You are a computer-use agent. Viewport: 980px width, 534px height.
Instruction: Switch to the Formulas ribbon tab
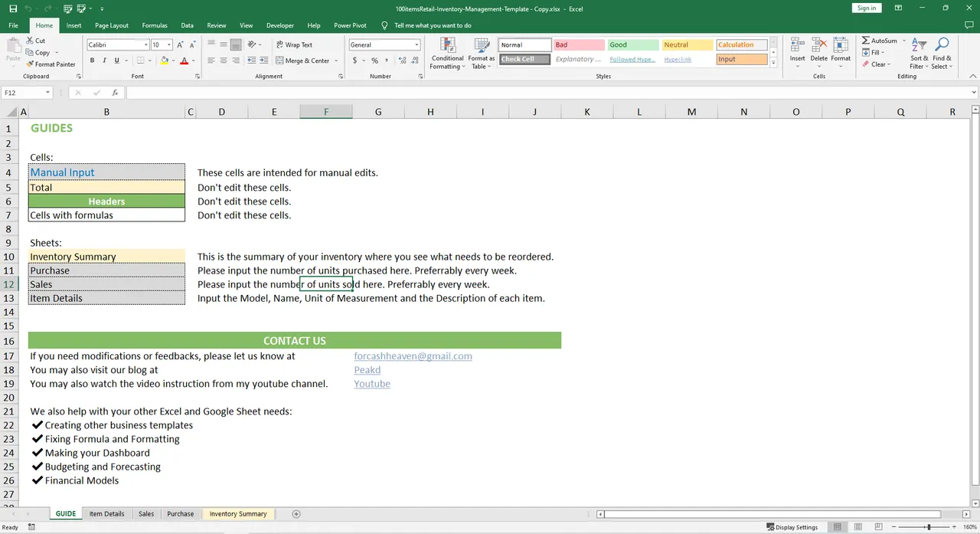click(x=154, y=25)
